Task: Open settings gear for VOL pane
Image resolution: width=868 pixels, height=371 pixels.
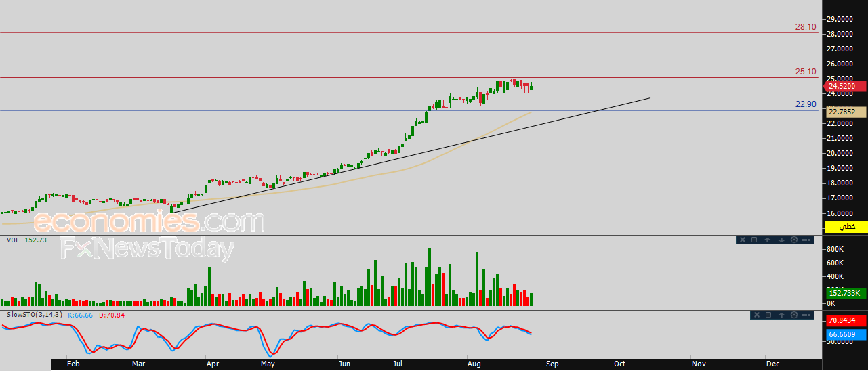Action: (794, 240)
